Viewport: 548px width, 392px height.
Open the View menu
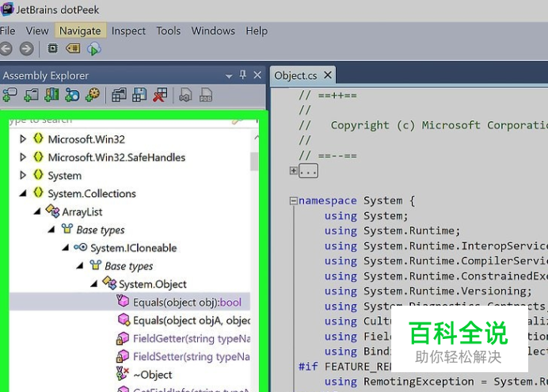37,31
